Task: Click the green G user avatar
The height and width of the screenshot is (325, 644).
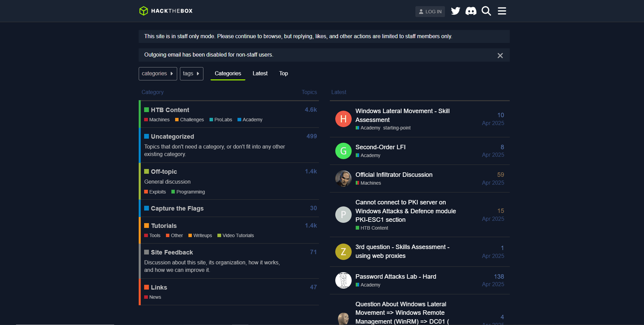Action: [343, 151]
